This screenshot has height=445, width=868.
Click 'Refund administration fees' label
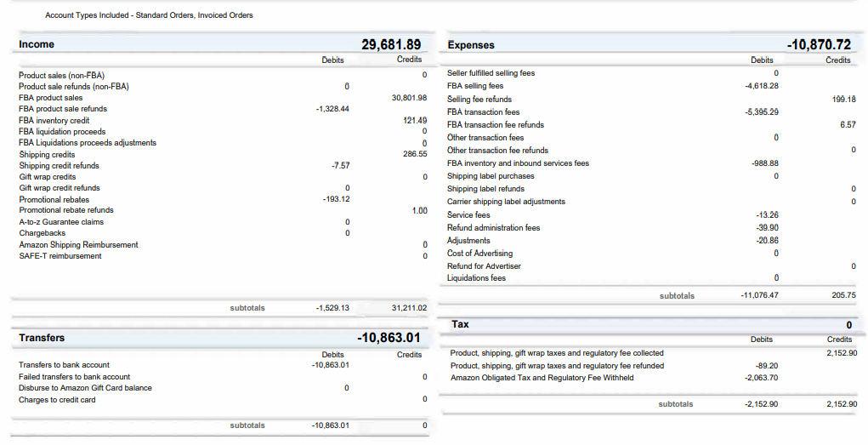(x=493, y=228)
